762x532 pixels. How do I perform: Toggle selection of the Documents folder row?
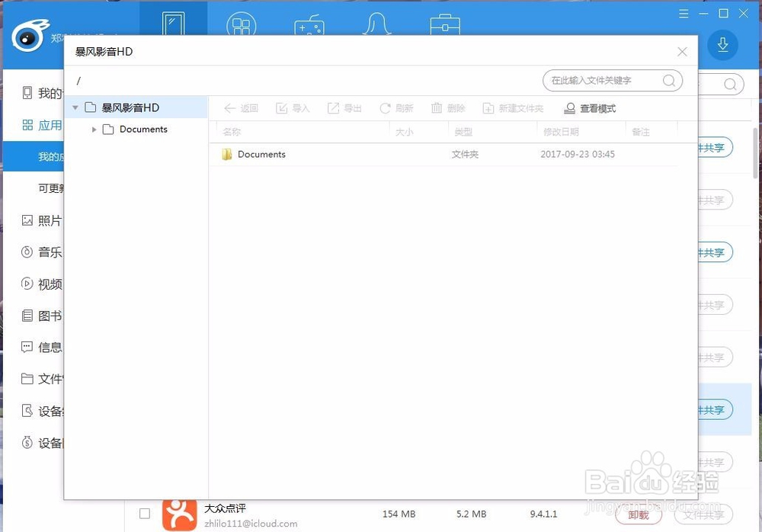pyautogui.click(x=263, y=154)
